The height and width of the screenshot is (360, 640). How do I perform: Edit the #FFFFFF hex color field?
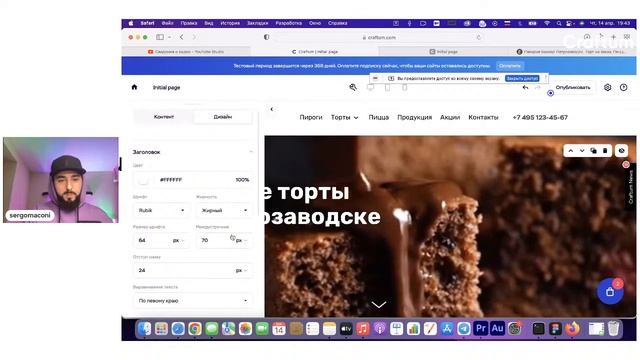pyautogui.click(x=171, y=180)
